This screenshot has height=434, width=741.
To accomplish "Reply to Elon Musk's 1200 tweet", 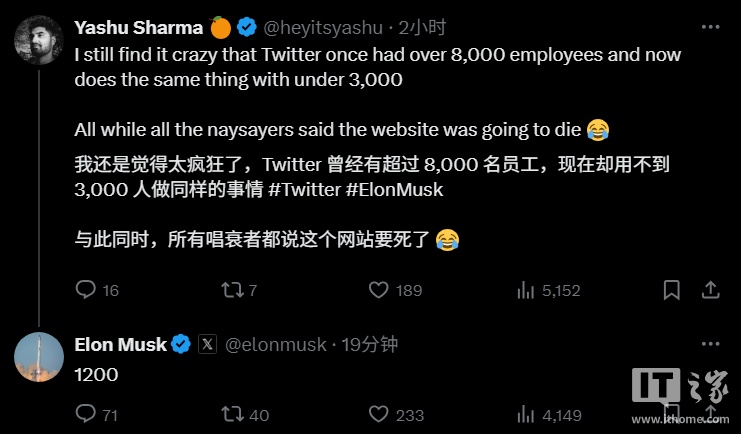I will (x=86, y=414).
